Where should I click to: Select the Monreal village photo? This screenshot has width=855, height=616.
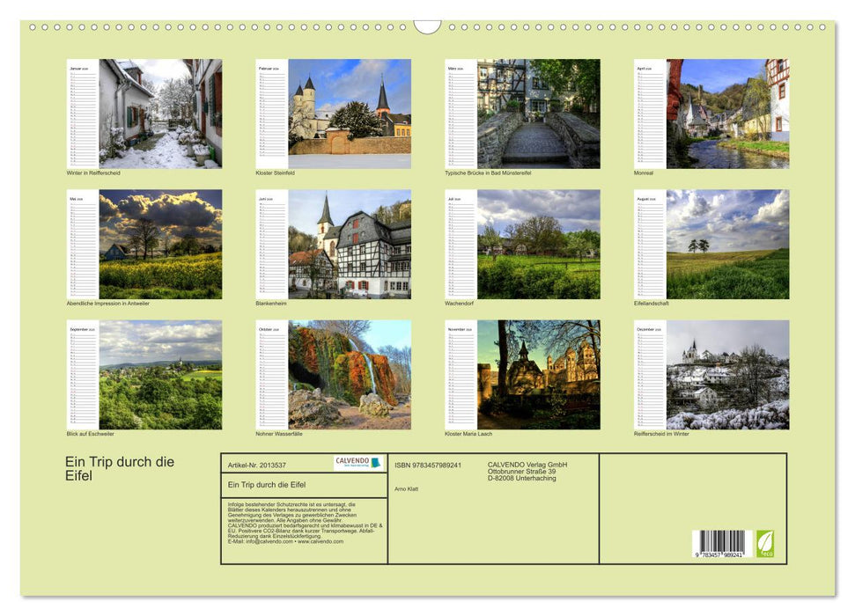click(x=727, y=114)
